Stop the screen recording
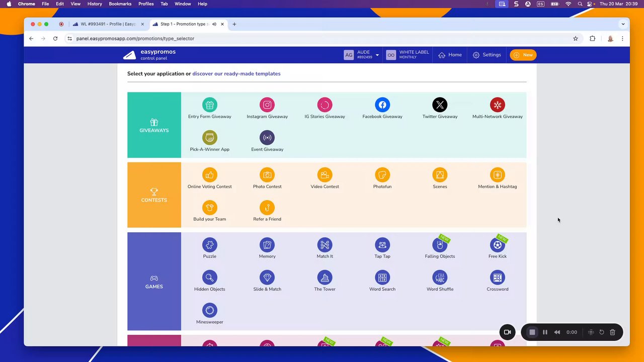 pos(532,332)
